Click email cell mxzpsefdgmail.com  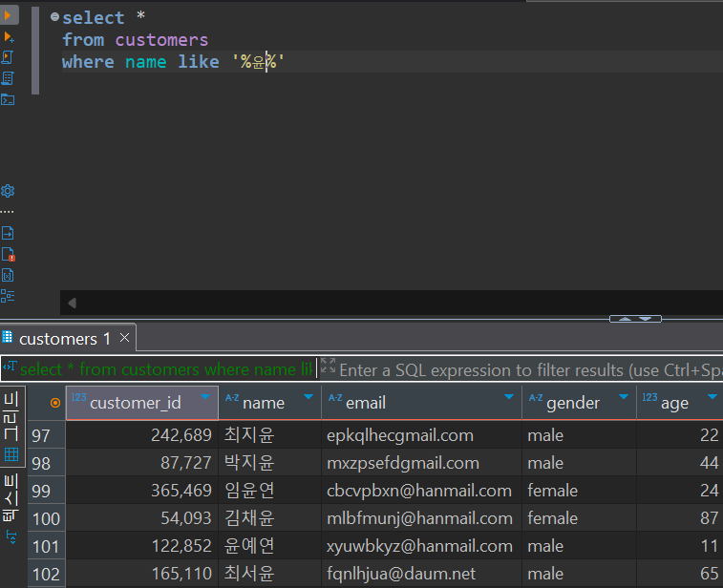tap(421, 463)
